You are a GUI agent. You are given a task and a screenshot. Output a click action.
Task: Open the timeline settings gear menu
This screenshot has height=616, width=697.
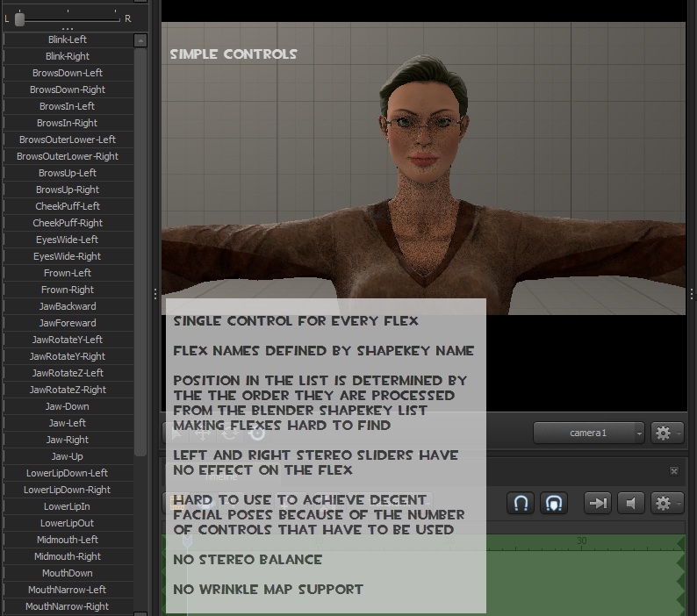click(667, 503)
